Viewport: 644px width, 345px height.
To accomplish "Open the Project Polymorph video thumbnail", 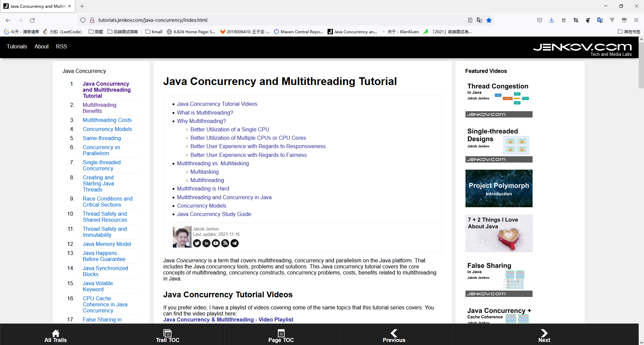I will 499,188.
